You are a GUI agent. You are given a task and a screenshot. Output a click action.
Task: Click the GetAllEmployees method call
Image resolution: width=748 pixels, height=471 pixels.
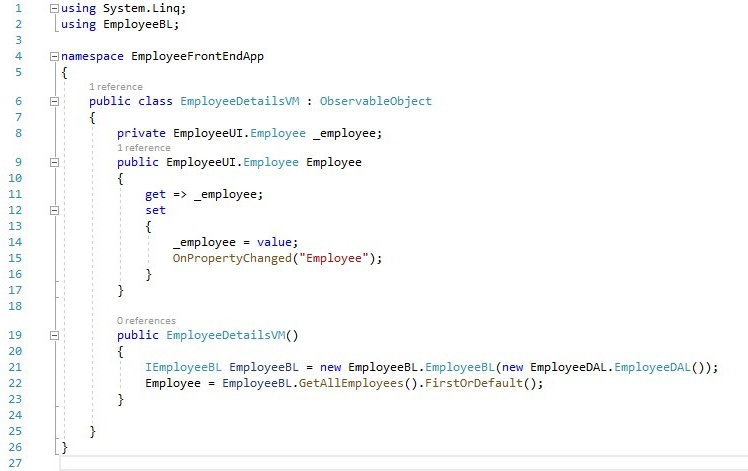click(351, 383)
